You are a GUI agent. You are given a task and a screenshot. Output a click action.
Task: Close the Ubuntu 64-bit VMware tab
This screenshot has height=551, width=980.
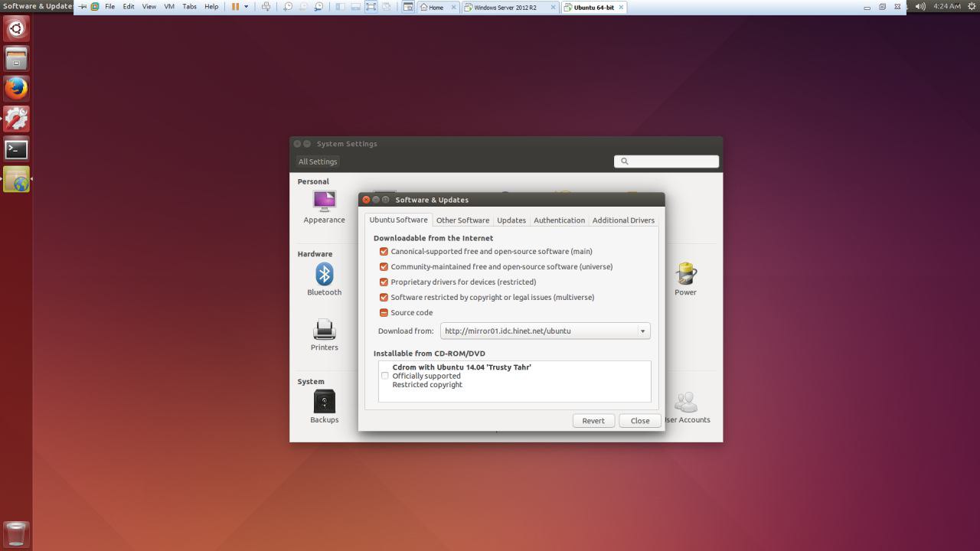click(x=621, y=8)
